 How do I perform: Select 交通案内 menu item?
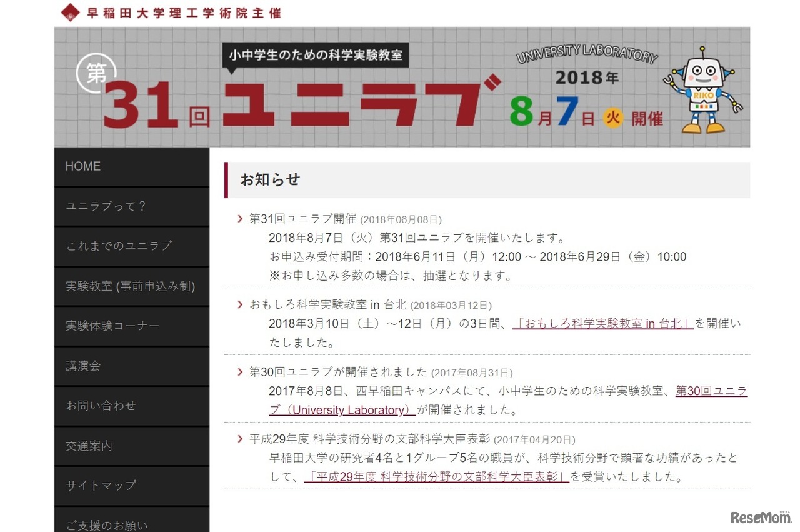132,446
